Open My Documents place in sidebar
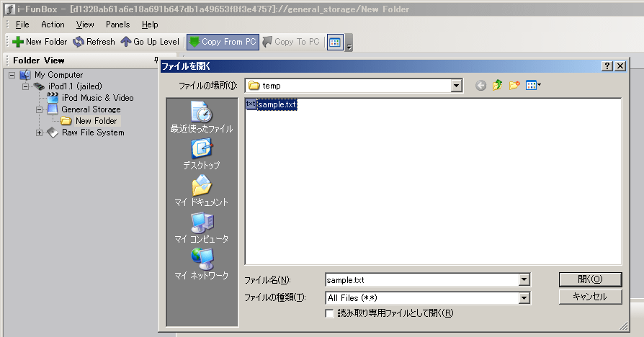This screenshot has height=337, width=644. [201, 190]
